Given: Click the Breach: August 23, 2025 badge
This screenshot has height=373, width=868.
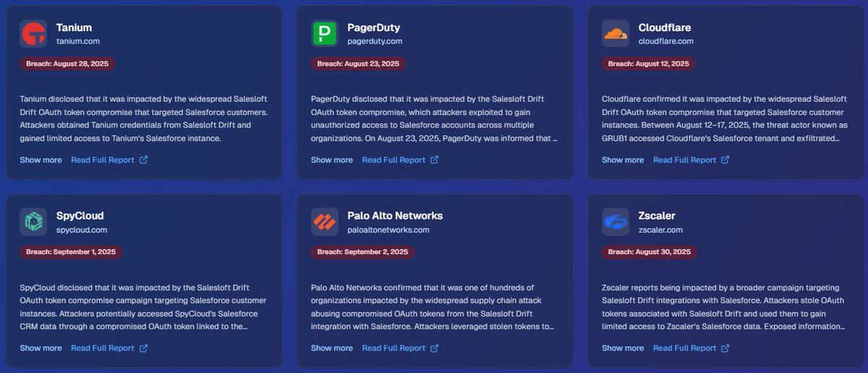Looking at the screenshot, I should coord(358,64).
